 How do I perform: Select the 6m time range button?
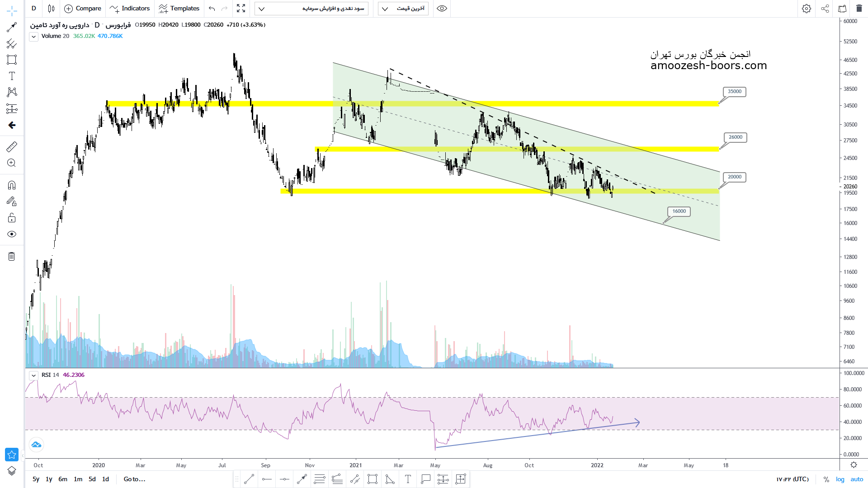63,479
